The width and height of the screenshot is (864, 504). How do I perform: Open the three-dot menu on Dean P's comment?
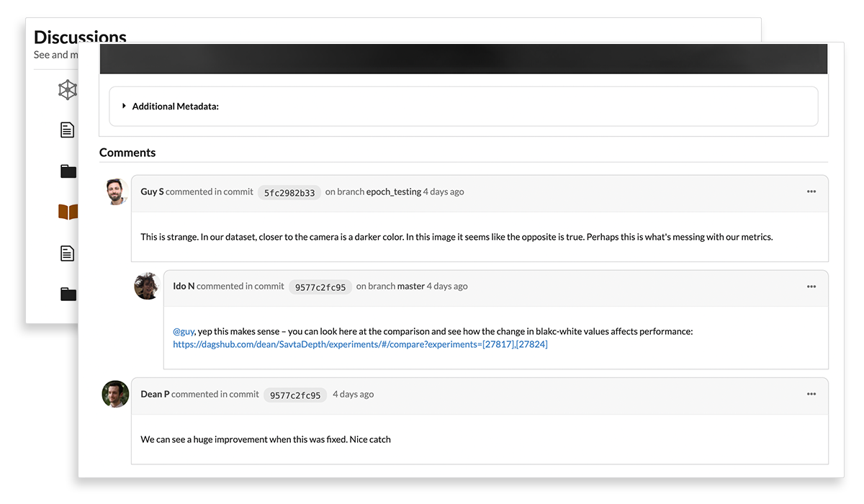coord(811,395)
